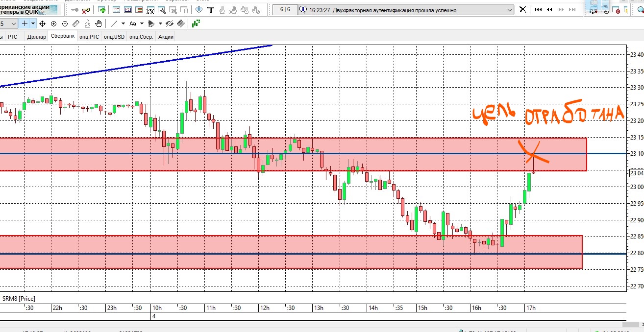Open the two-factor authentication message dropdown
This screenshot has height=332, width=644.
pyautogui.click(x=510, y=10)
